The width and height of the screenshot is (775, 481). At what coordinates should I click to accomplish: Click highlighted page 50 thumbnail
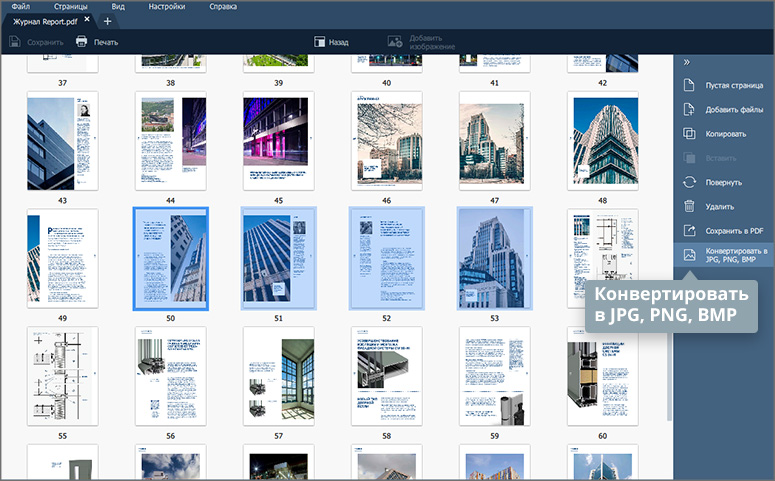pos(171,259)
